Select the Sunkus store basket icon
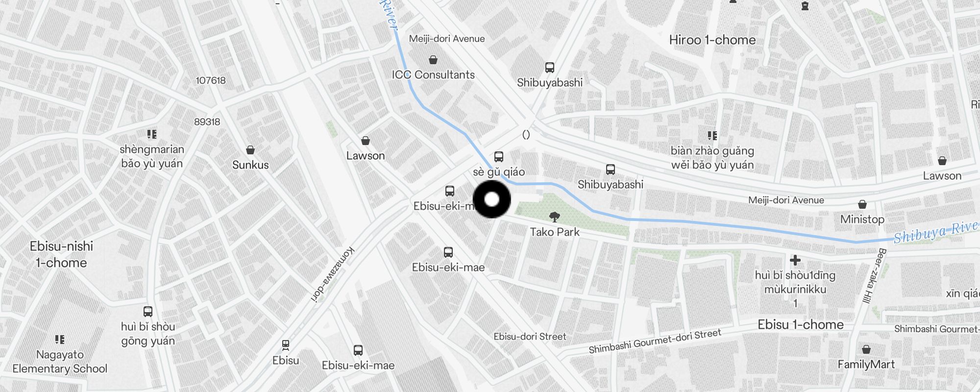The width and height of the screenshot is (980, 392). pyautogui.click(x=250, y=150)
